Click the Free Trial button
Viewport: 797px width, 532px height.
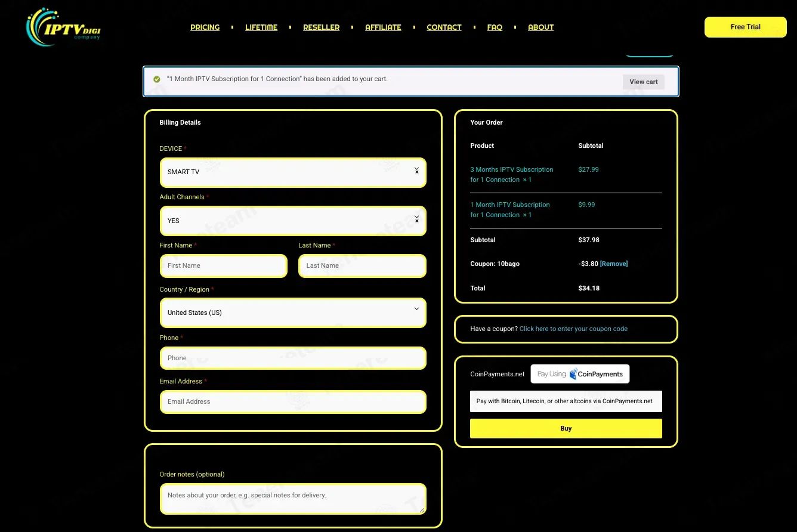coord(745,27)
